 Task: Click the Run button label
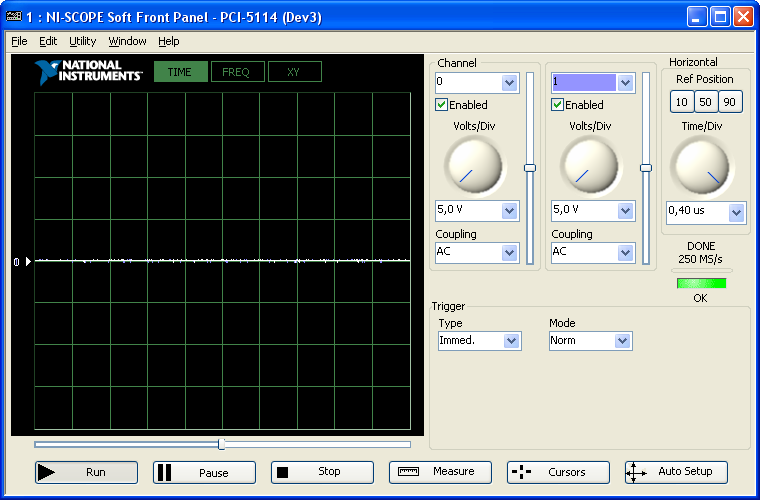[x=96, y=472]
